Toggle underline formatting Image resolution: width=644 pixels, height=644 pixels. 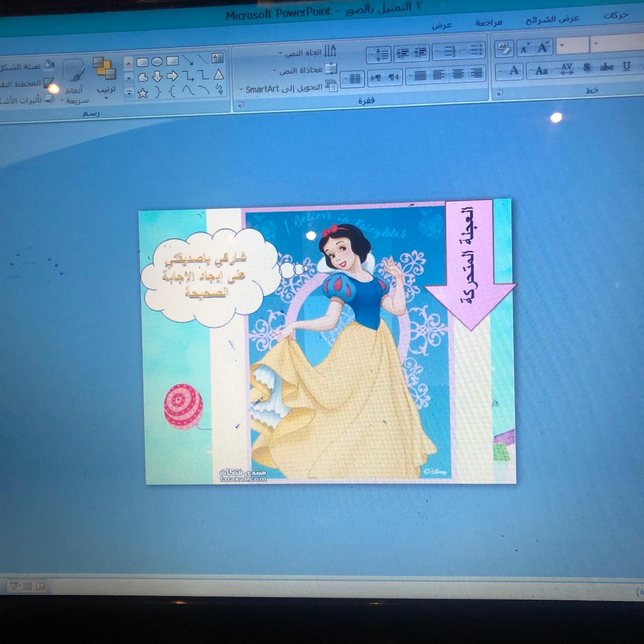pyautogui.click(x=626, y=67)
